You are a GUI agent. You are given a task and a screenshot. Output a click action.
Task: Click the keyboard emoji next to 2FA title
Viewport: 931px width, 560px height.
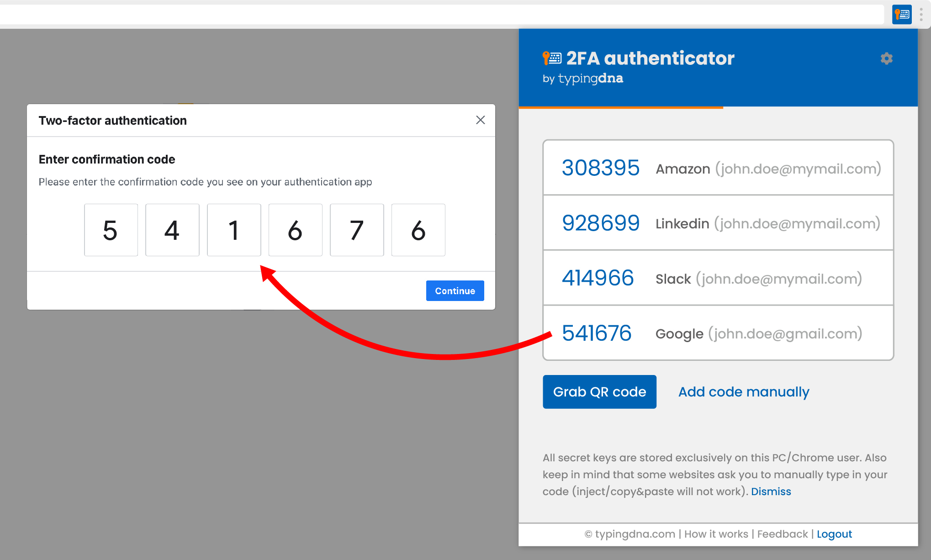pos(555,58)
